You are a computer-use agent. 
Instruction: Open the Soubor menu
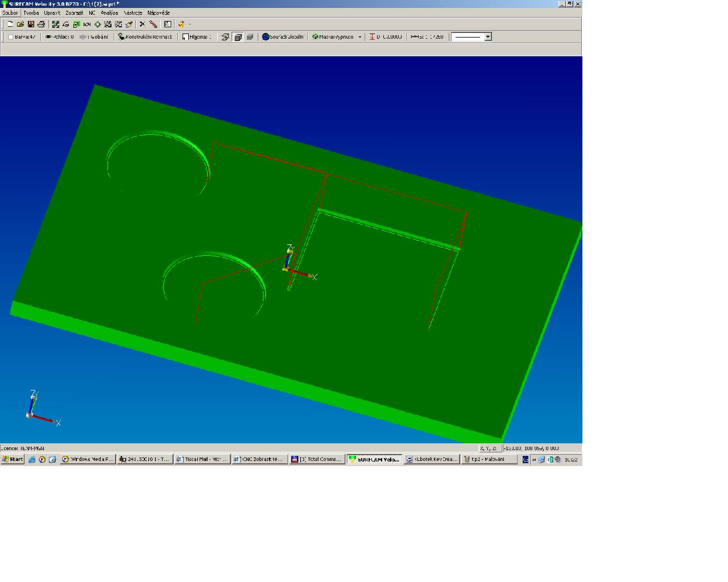tap(10, 13)
